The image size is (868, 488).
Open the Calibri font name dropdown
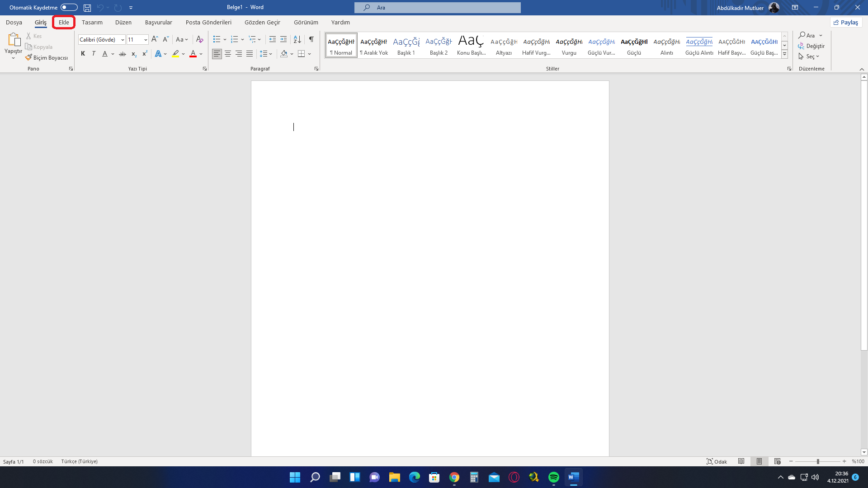[123, 40]
